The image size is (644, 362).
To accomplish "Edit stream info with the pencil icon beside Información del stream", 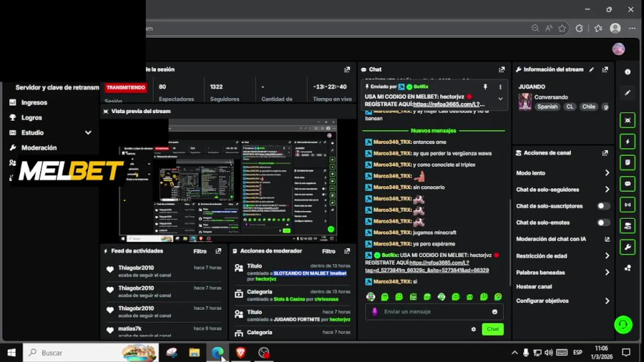I will pyautogui.click(x=592, y=69).
